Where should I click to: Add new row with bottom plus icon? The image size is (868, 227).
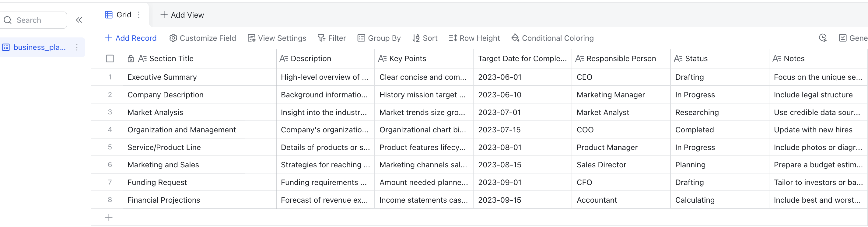point(109,218)
